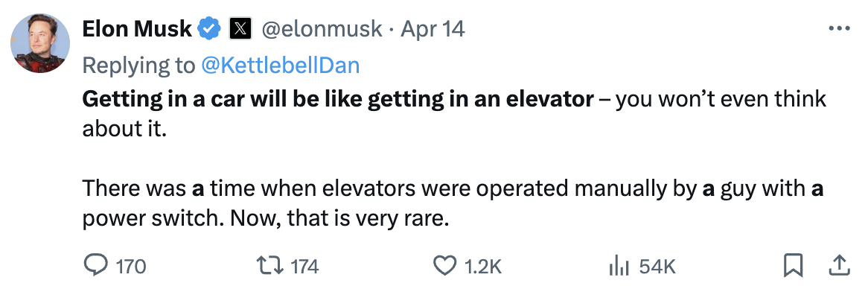868x292 pixels.
Task: Click the bold elevator sentence in post
Action: (338, 99)
